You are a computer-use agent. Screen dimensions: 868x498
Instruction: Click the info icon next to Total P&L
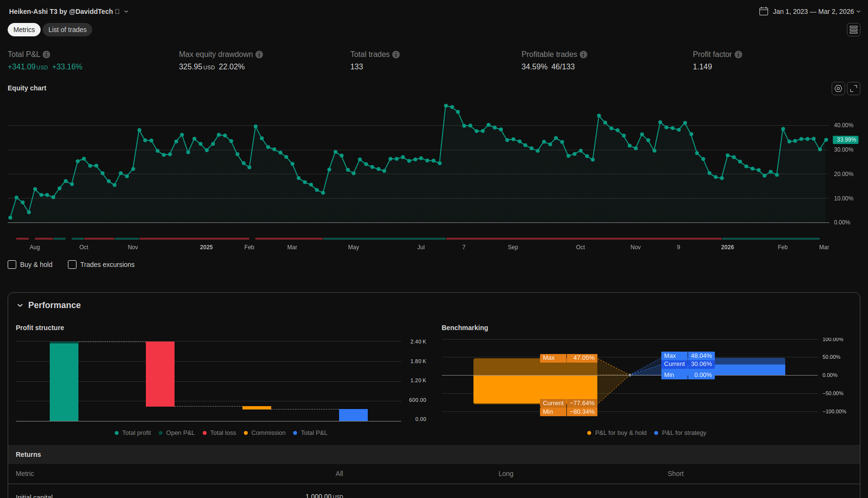(x=46, y=55)
